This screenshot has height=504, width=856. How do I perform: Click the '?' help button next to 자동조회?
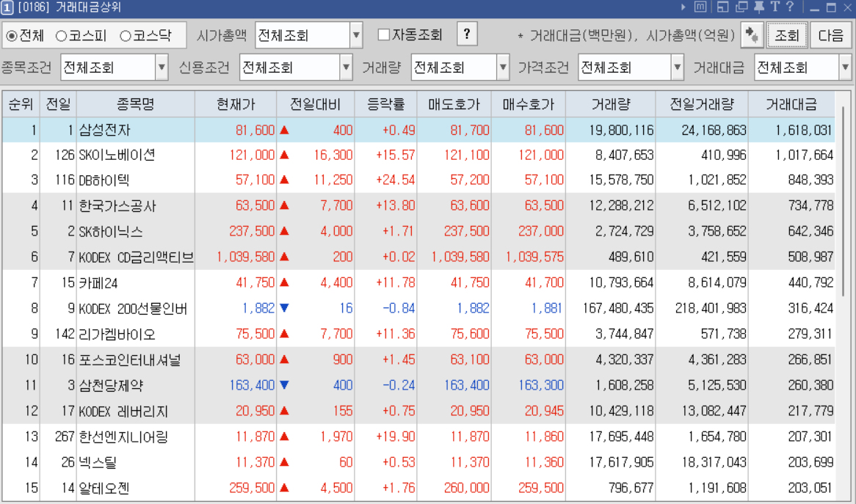click(467, 34)
